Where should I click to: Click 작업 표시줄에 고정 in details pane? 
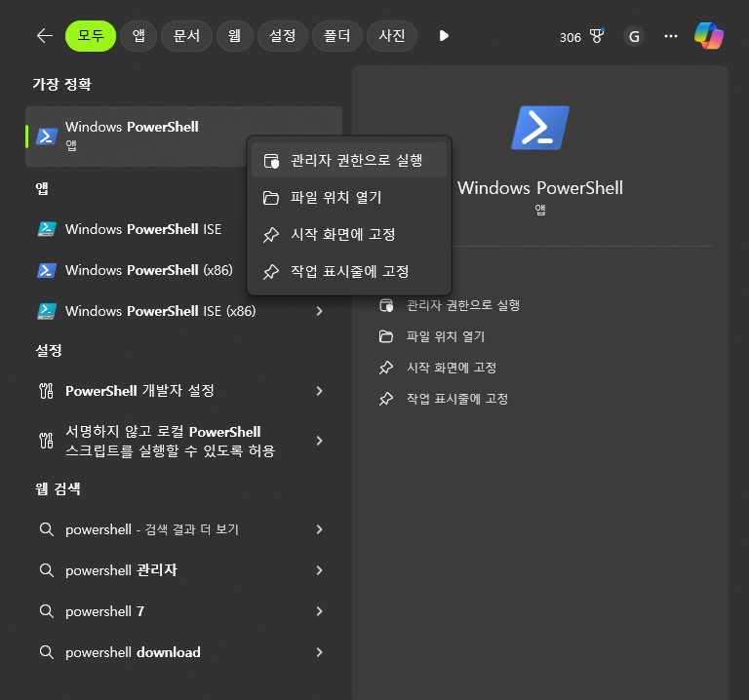[457, 399]
